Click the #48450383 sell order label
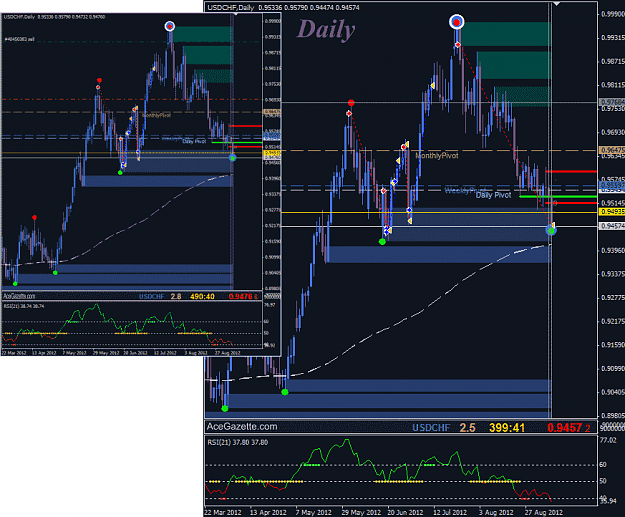This screenshot has width=625, height=517. [19, 39]
